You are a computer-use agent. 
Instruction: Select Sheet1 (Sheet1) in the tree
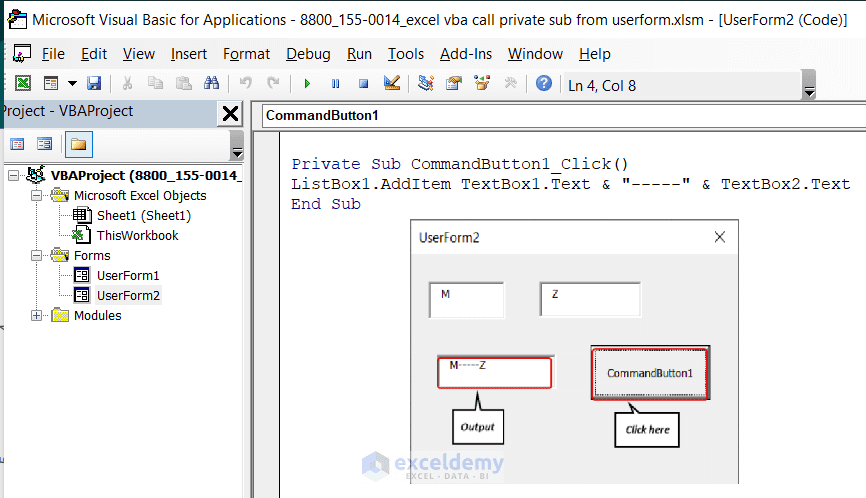click(x=144, y=215)
